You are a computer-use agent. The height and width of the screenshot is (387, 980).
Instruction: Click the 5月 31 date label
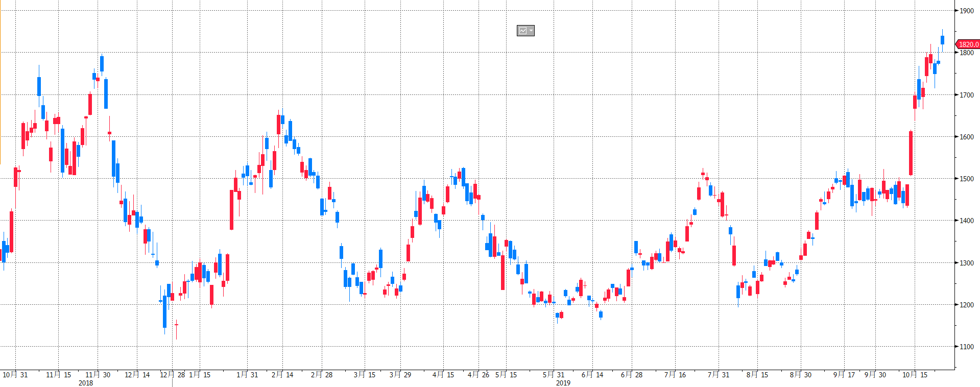coord(554,375)
